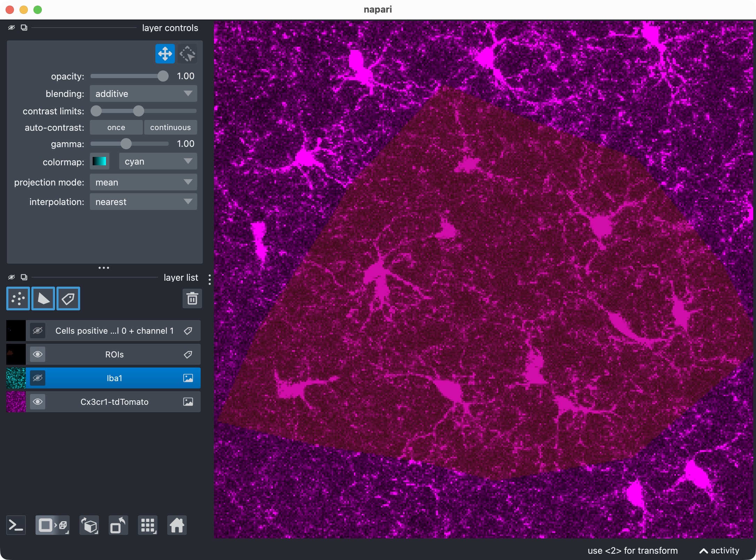Show the Cells positive layer
Viewport: 756px width, 560px height.
[x=38, y=331]
